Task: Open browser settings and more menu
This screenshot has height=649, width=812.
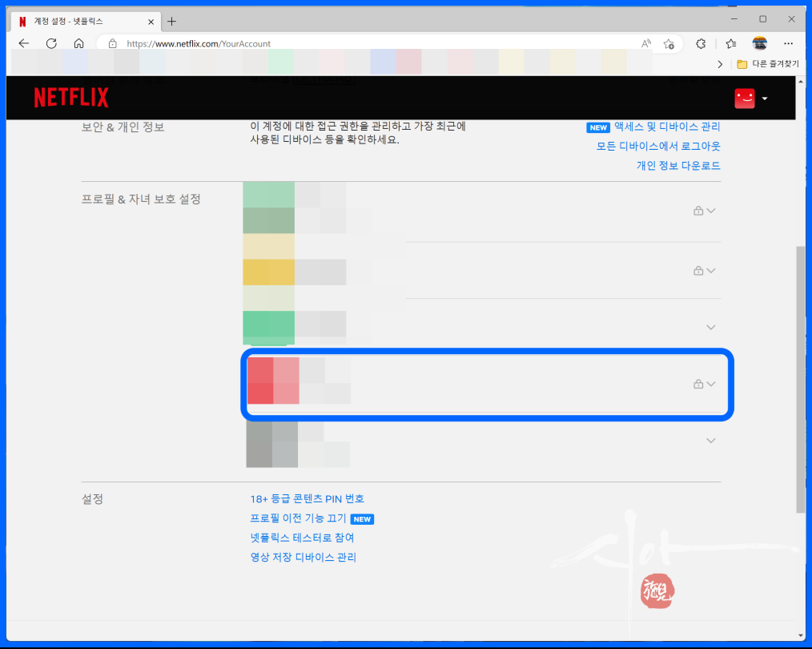Action: coord(788,43)
